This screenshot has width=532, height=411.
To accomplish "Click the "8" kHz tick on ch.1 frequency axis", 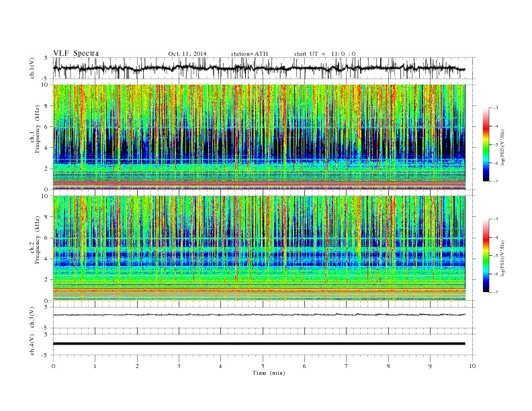I will pyautogui.click(x=46, y=106).
